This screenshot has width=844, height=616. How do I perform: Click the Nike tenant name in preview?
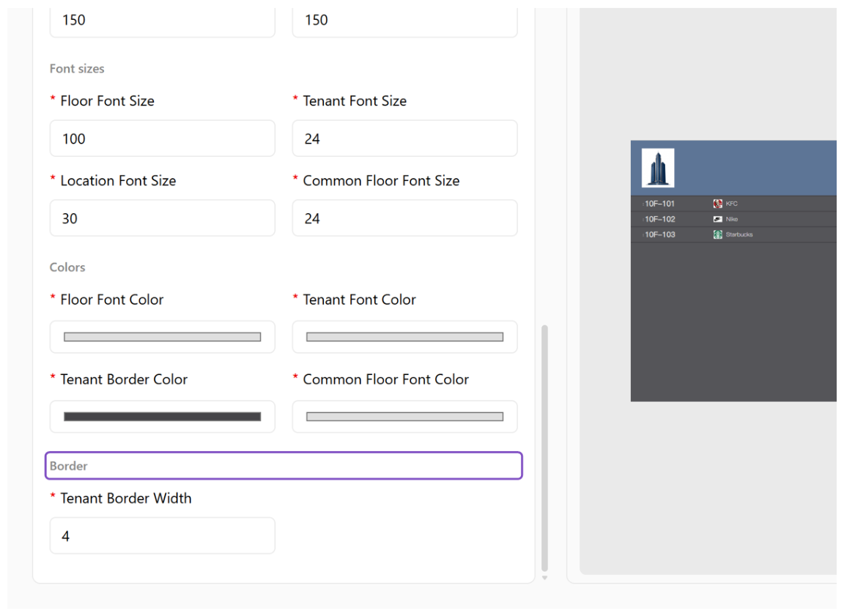click(x=731, y=220)
